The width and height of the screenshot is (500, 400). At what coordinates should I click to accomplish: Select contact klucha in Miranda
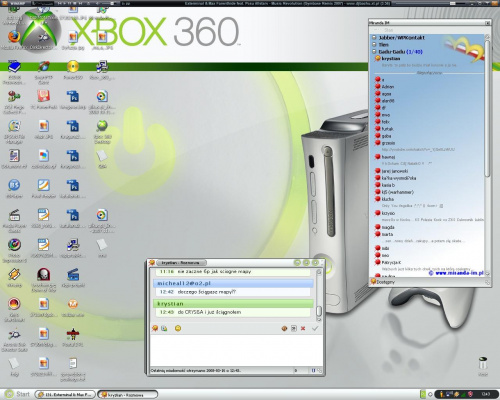point(387,199)
